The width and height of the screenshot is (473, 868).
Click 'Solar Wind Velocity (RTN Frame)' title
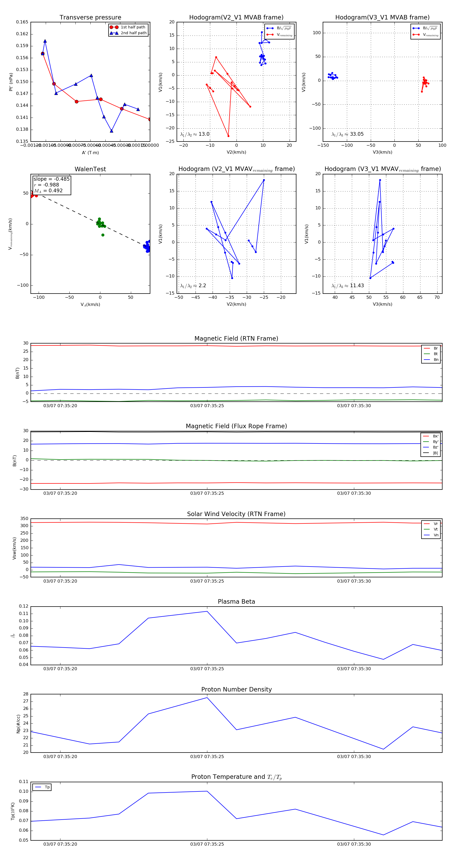click(x=236, y=514)
